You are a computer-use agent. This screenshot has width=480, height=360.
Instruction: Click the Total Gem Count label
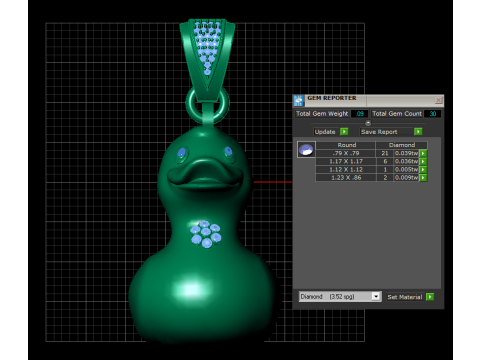(397, 114)
